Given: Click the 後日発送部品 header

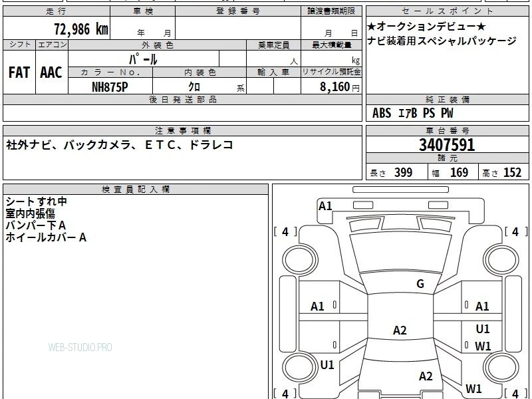Looking at the screenshot, I should [x=182, y=100].
